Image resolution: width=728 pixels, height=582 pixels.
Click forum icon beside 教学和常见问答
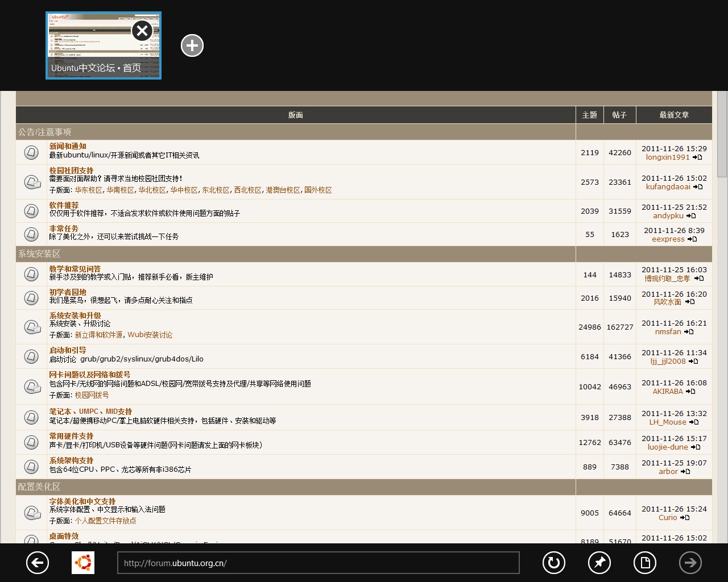pyautogui.click(x=31, y=274)
